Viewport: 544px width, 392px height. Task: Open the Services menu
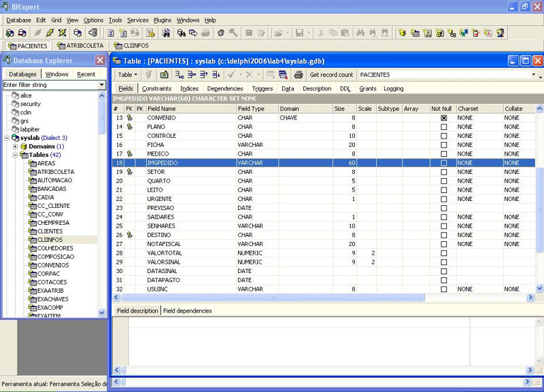click(138, 20)
